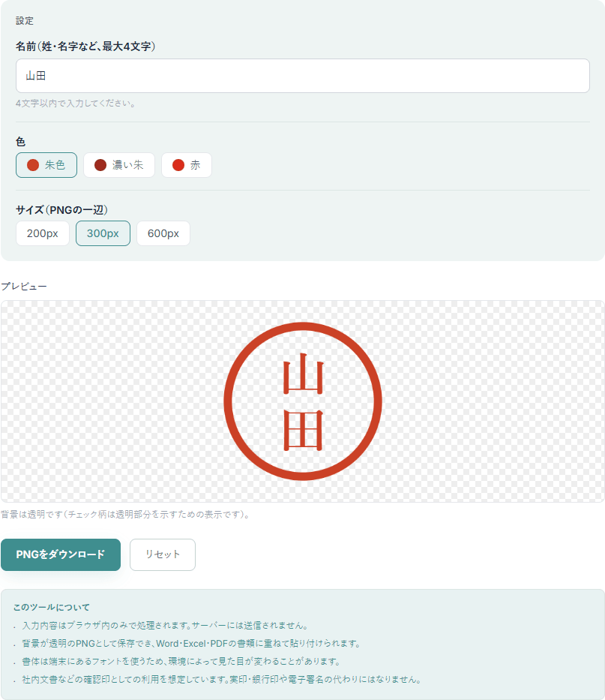Viewport: 605px width, 700px height.
Task: Click the hint text 4文字以内で入力してください。
Action: click(x=76, y=103)
